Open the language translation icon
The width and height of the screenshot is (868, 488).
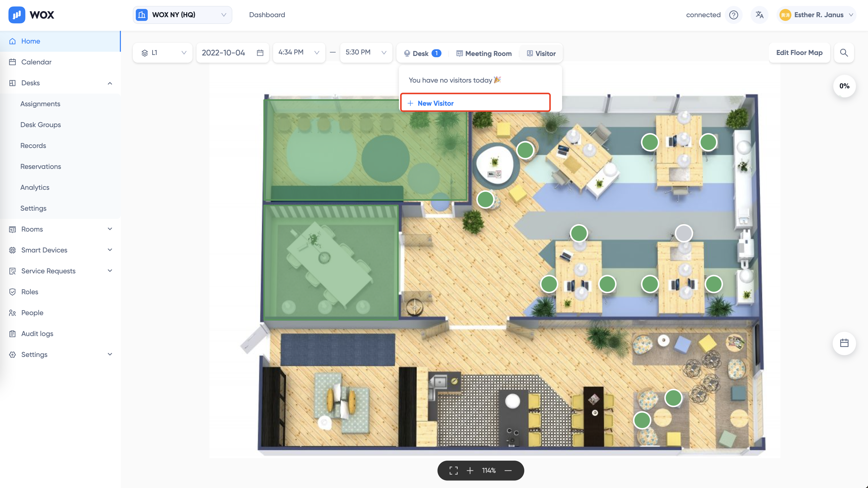pyautogui.click(x=760, y=15)
